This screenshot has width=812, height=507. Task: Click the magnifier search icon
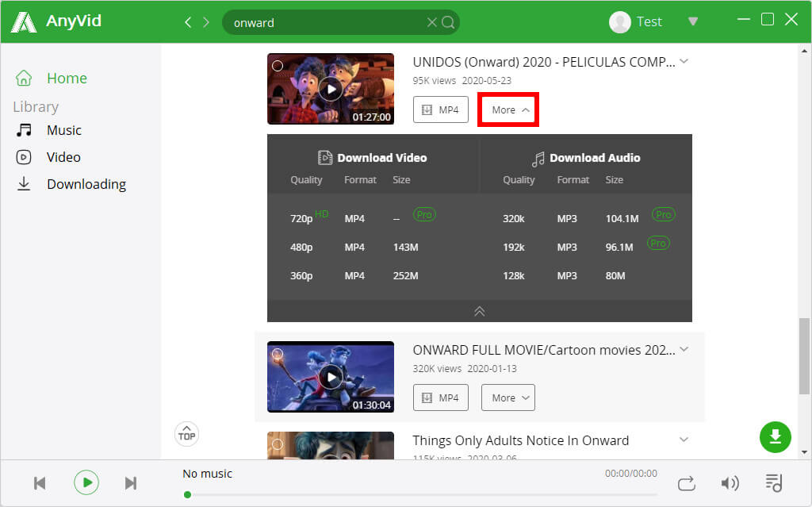tap(449, 22)
